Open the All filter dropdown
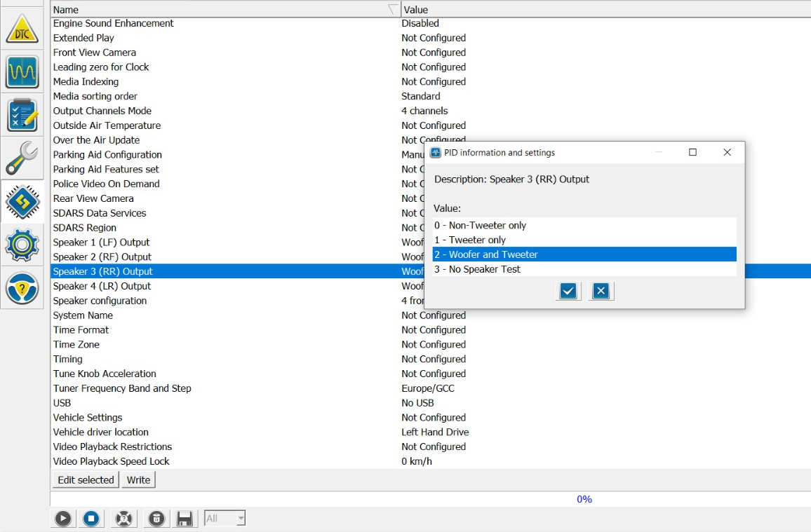Image resolution: width=811 pixels, height=532 pixels. tap(224, 518)
